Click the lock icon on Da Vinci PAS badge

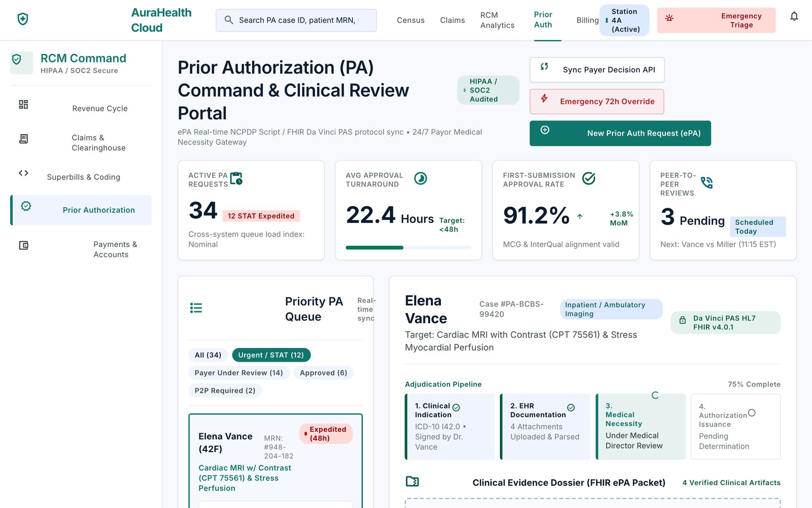coord(683,321)
